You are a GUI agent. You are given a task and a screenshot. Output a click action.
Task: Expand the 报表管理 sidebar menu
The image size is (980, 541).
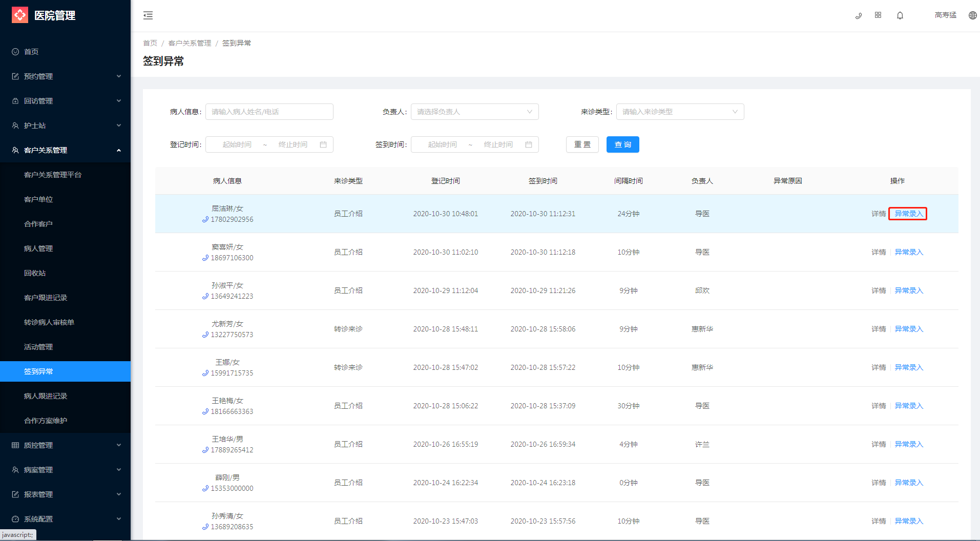(65, 494)
